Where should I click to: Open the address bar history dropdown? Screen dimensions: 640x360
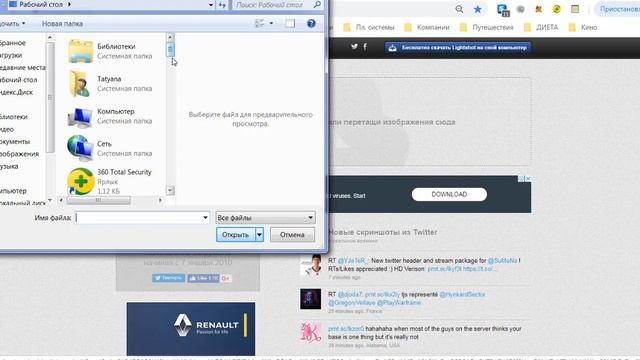(x=211, y=5)
